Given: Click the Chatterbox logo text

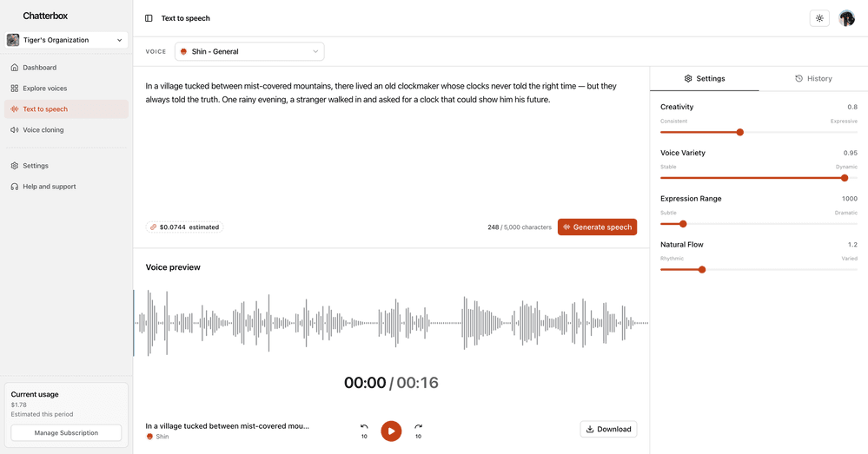Looking at the screenshot, I should coord(45,16).
